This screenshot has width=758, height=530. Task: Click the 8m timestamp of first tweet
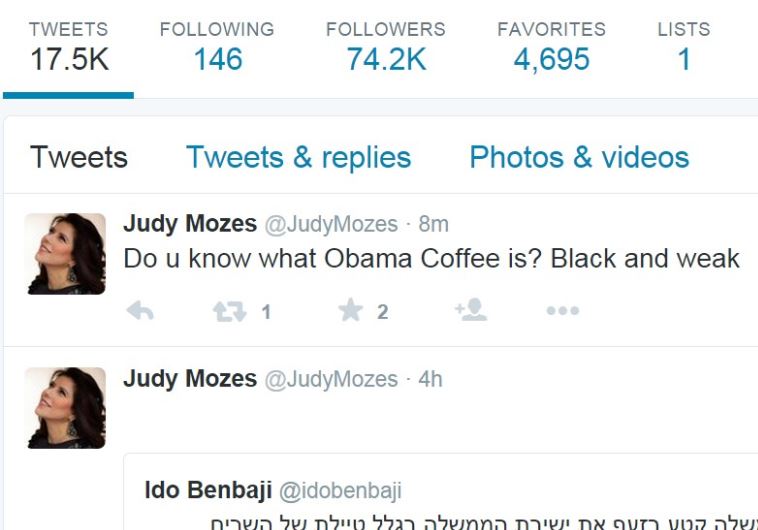(433, 224)
